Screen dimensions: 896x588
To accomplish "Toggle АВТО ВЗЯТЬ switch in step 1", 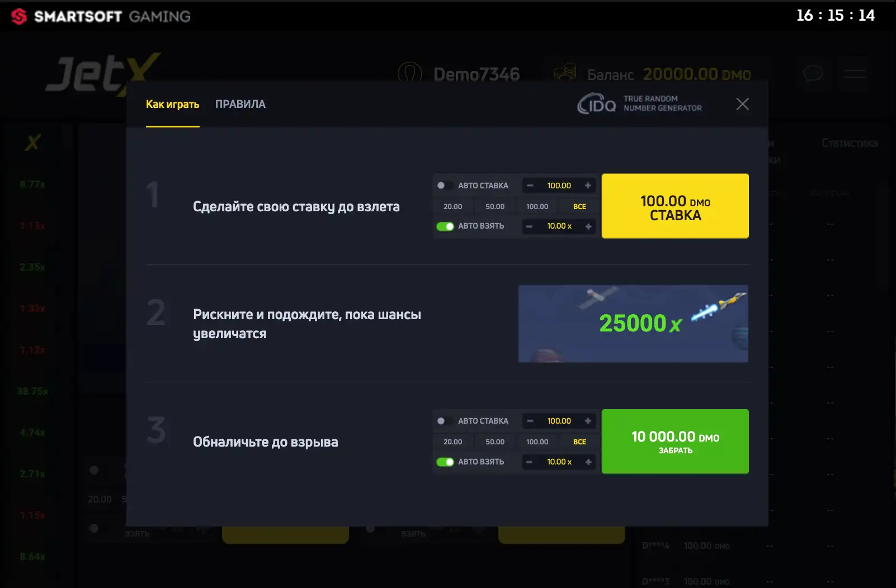I will click(x=445, y=226).
